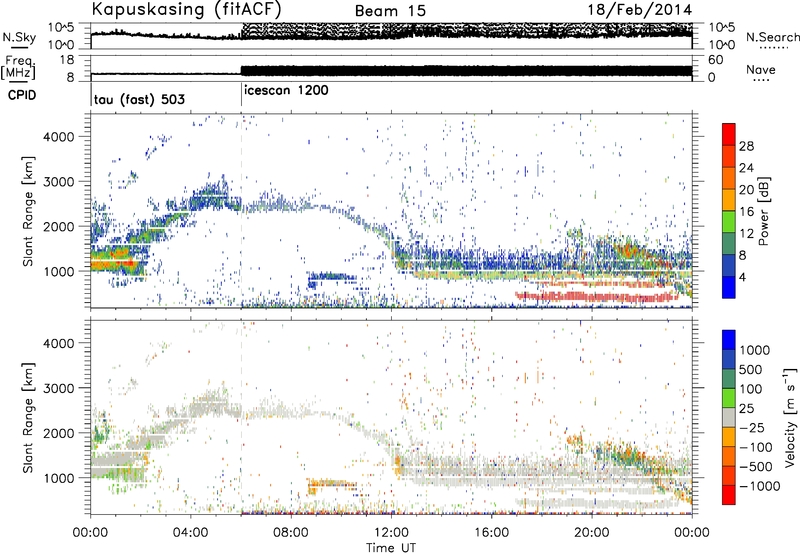
Task: Click the '16' power colorbar value
Action: pyautogui.click(x=746, y=212)
